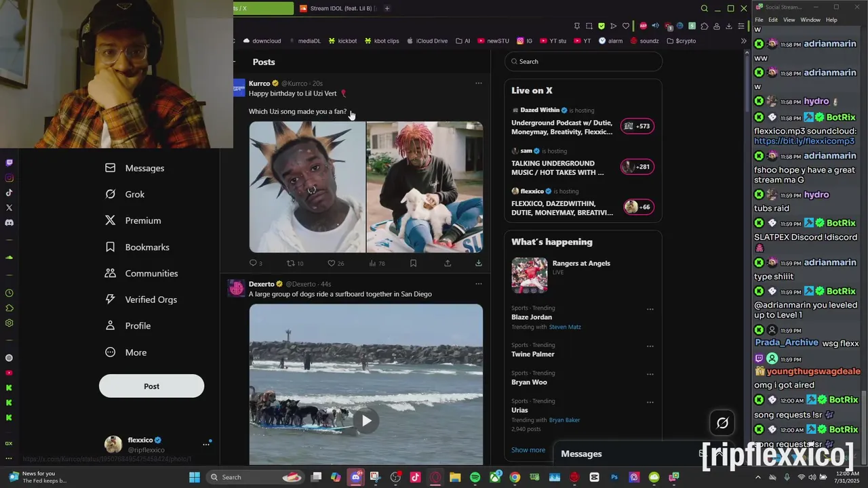Screen dimensions: 868x488
Task: Share Kurrco's post using share icon
Action: coord(448,263)
